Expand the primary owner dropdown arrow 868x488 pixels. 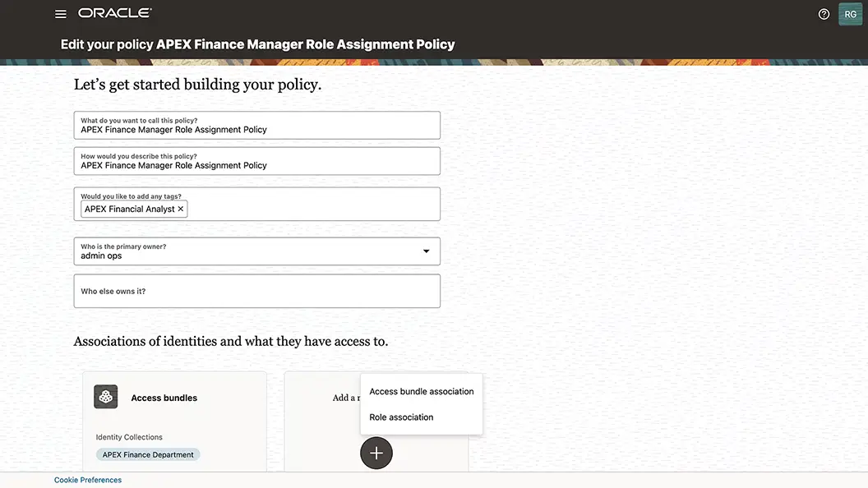click(427, 251)
